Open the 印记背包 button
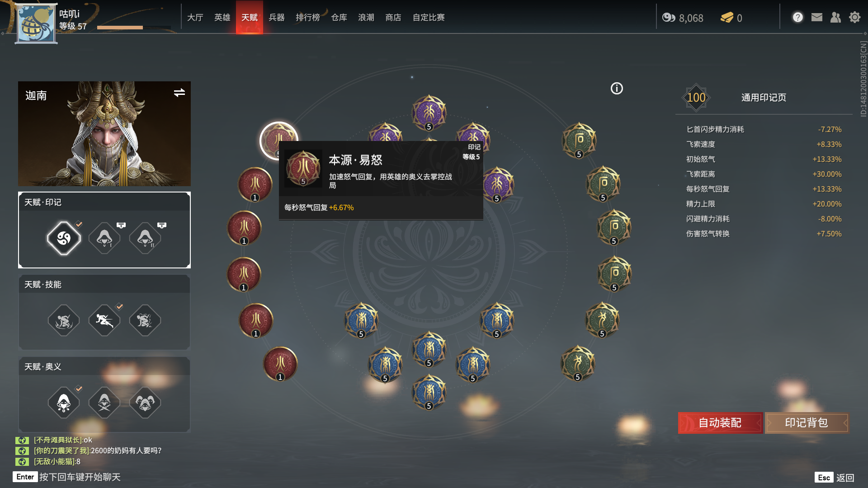868x488 pixels. pyautogui.click(x=807, y=423)
